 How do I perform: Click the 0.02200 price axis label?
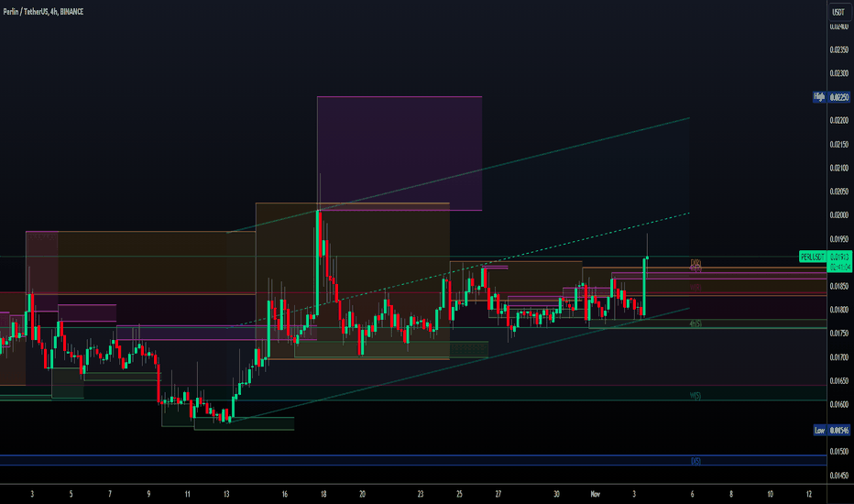[838, 120]
